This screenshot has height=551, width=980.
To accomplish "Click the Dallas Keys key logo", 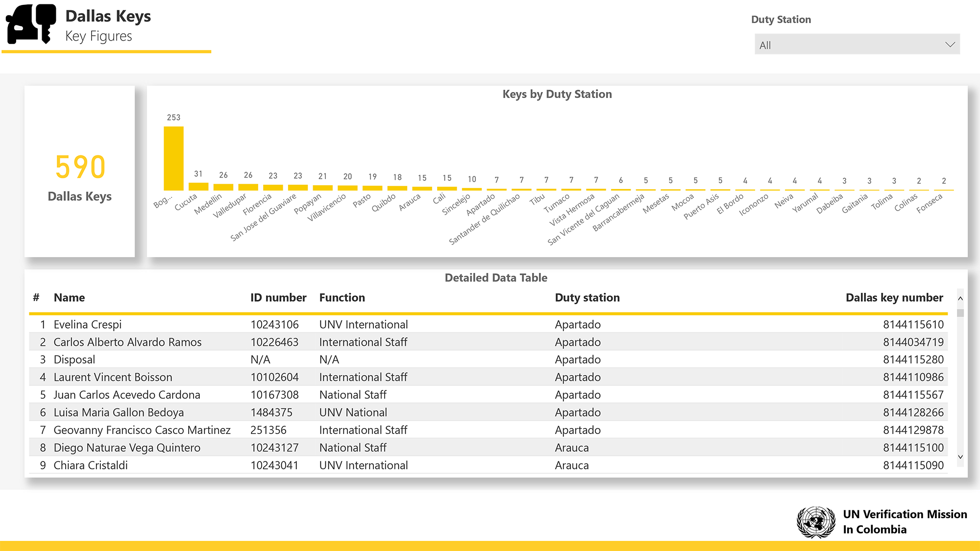I will [31, 24].
